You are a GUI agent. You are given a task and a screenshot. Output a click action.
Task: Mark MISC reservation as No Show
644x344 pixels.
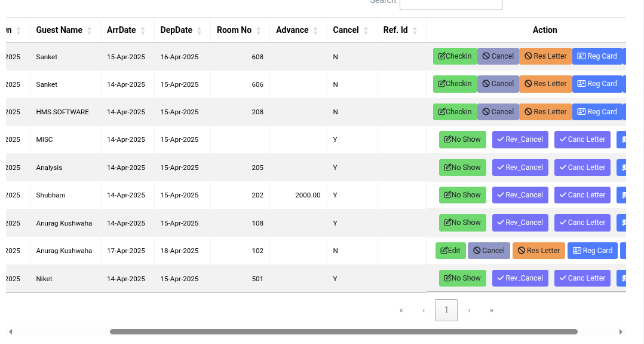tap(462, 139)
